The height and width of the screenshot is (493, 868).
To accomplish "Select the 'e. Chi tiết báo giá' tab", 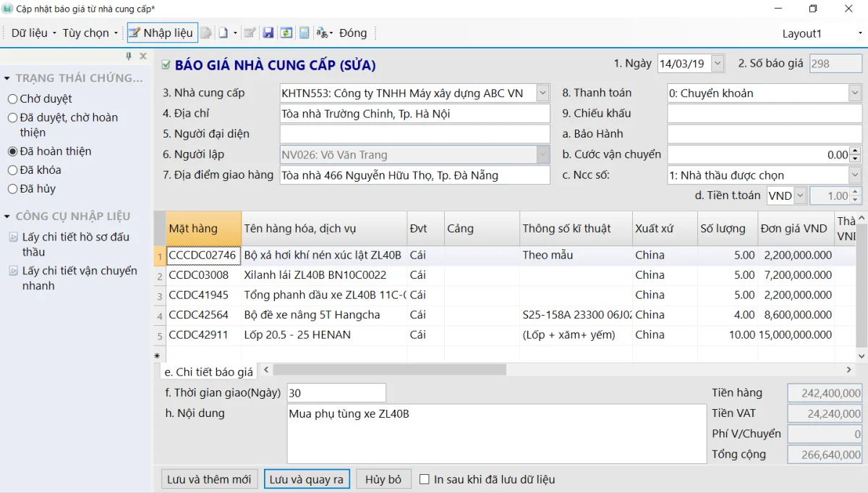I will pos(208,371).
